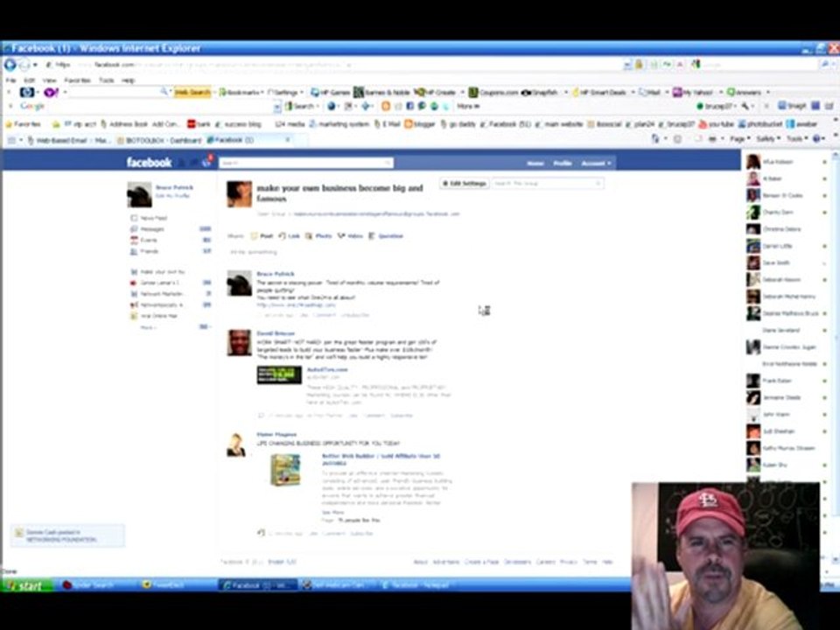Click the Google toolbar Search button
This screenshot has width=840, height=630.
(299, 106)
